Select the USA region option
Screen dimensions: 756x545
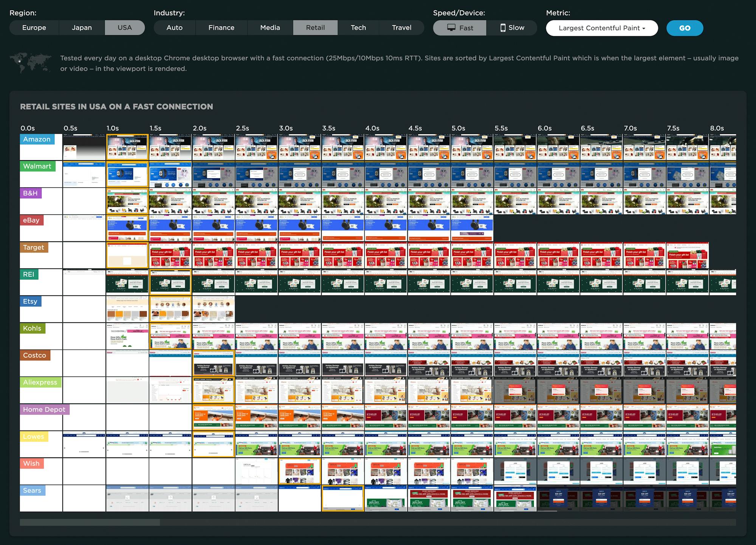pyautogui.click(x=124, y=28)
